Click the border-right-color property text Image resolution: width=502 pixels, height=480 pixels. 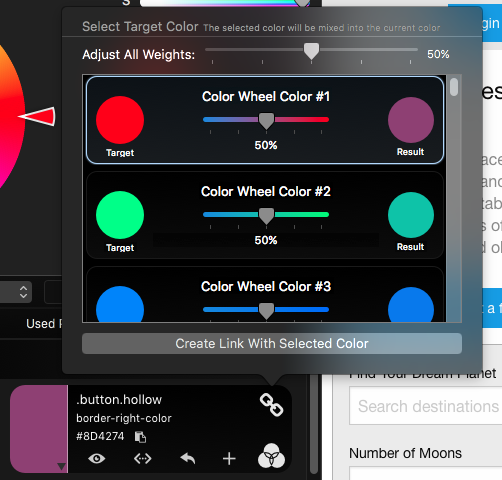[124, 418]
